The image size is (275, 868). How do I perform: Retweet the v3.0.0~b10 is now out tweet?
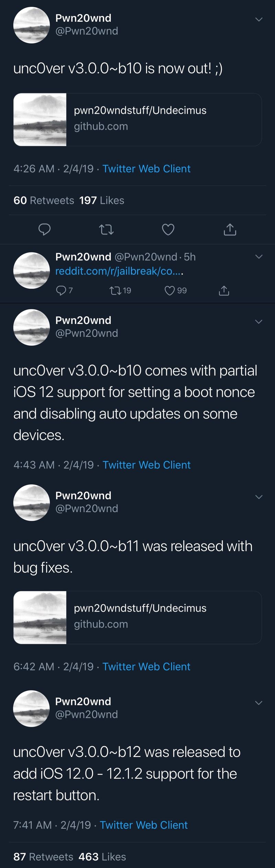tap(106, 229)
